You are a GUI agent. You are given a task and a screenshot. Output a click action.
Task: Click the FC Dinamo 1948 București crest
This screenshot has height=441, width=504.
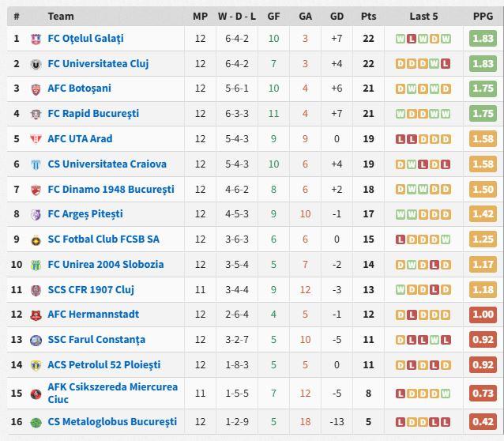[x=36, y=190]
